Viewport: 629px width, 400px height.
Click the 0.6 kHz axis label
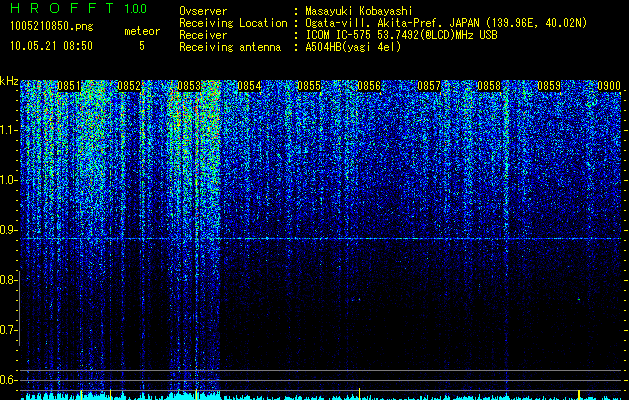tap(8, 380)
